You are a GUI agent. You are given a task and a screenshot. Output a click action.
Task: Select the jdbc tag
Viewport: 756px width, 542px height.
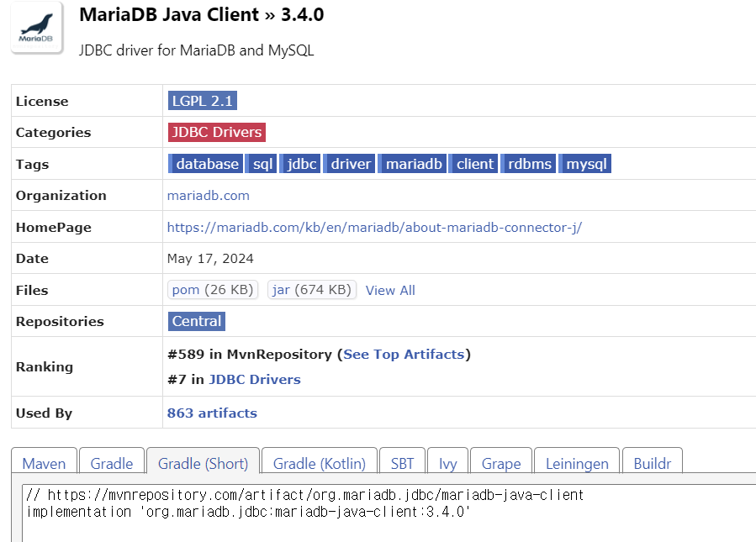(301, 164)
